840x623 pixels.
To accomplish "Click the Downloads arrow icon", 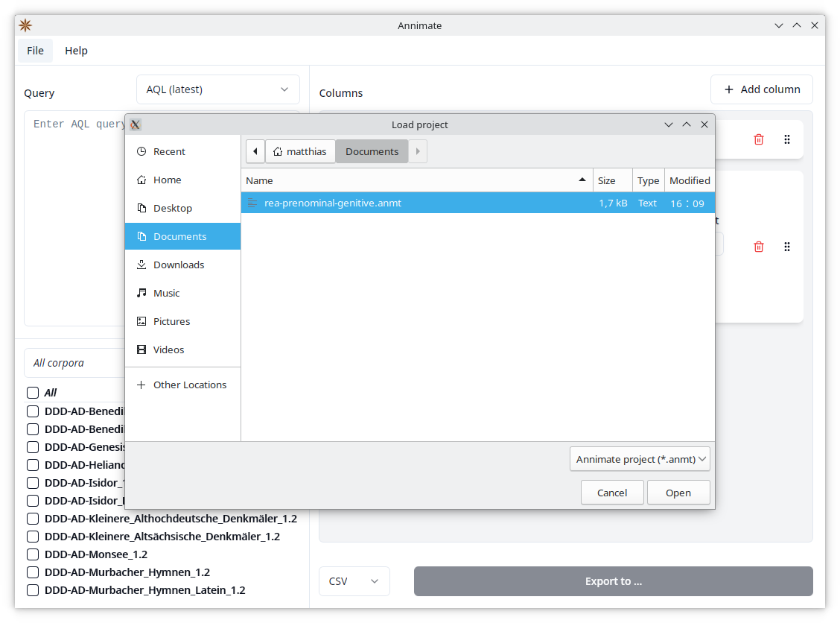I will click(x=141, y=265).
